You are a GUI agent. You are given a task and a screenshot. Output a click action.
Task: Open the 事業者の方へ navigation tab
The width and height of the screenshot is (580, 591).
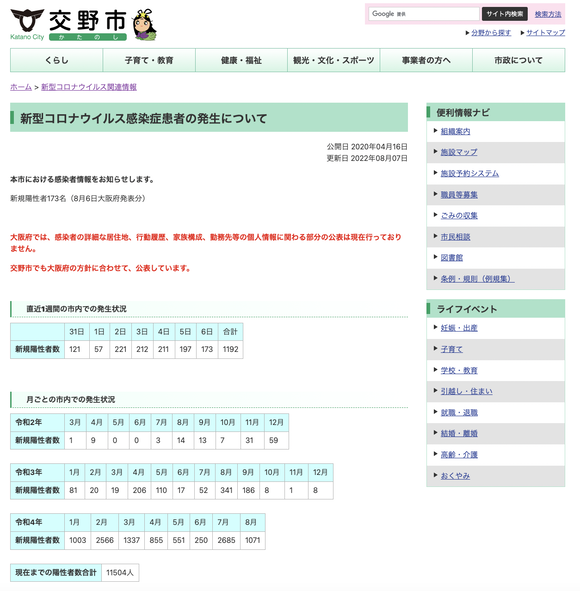426,60
